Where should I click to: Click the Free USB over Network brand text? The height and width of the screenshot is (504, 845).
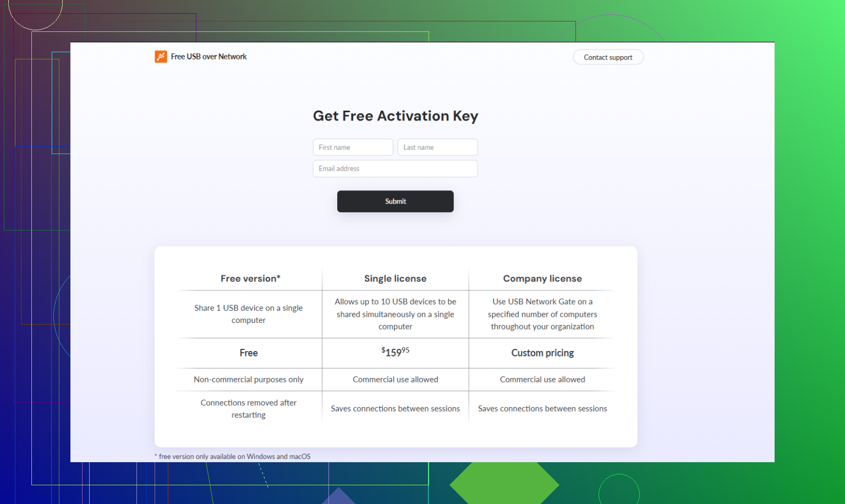click(208, 57)
